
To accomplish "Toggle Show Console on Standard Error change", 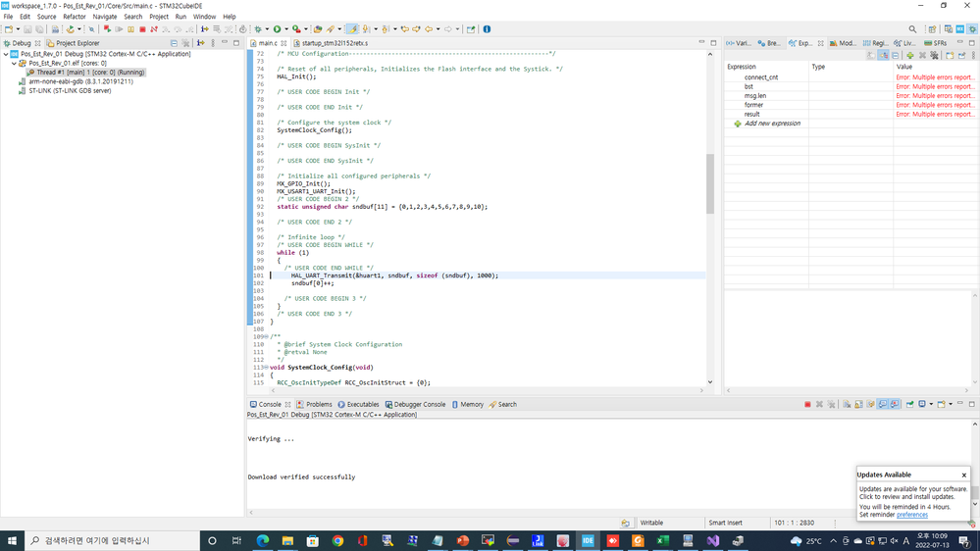I will point(895,404).
